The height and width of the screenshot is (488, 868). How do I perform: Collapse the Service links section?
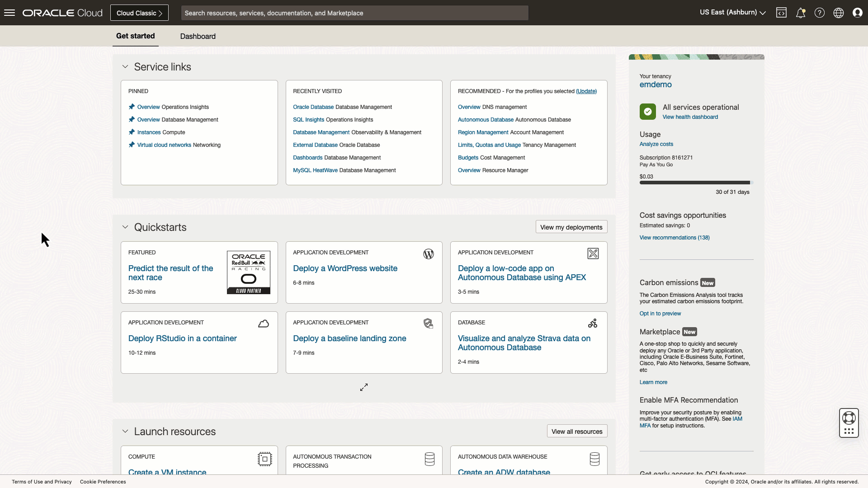pos(125,67)
